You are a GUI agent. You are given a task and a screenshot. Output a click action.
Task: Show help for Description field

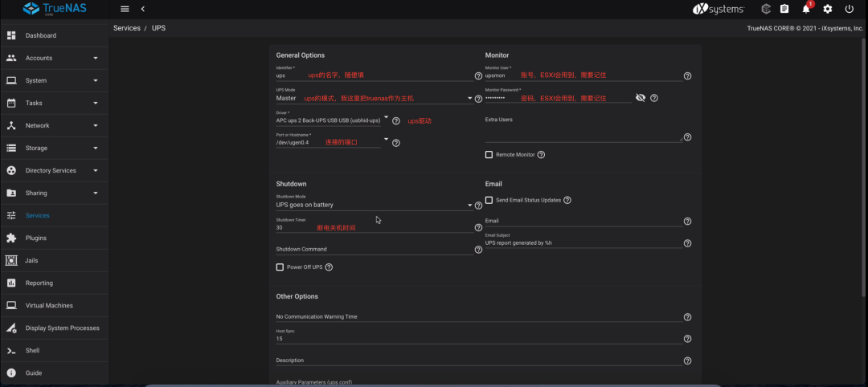click(687, 361)
